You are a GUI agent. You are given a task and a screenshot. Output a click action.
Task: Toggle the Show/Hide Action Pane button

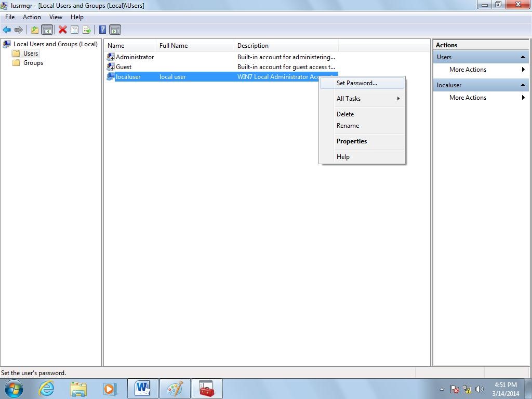tap(115, 30)
